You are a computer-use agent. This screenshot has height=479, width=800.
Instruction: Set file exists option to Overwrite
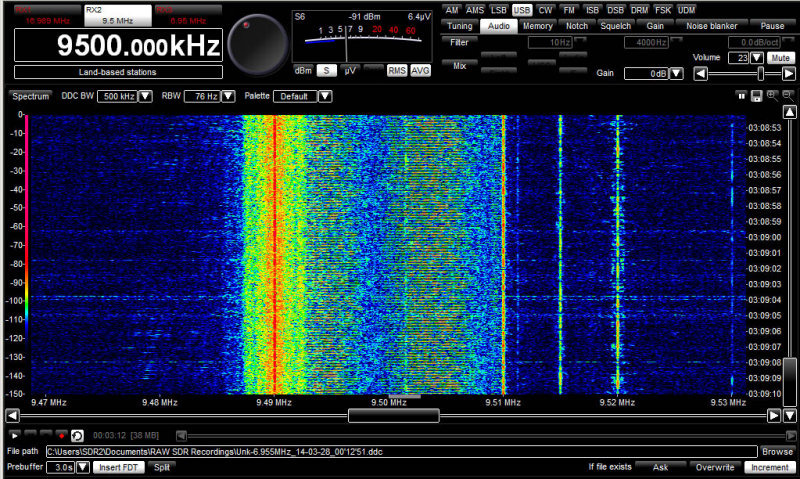(x=715, y=467)
